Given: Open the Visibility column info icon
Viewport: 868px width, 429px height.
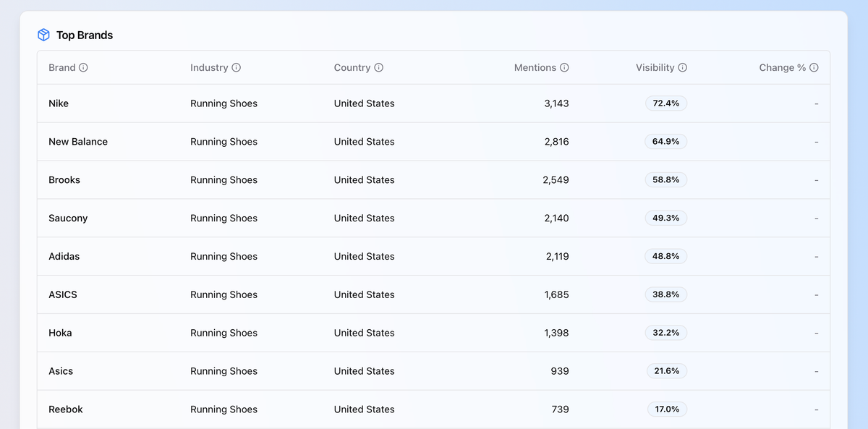Looking at the screenshot, I should (683, 67).
